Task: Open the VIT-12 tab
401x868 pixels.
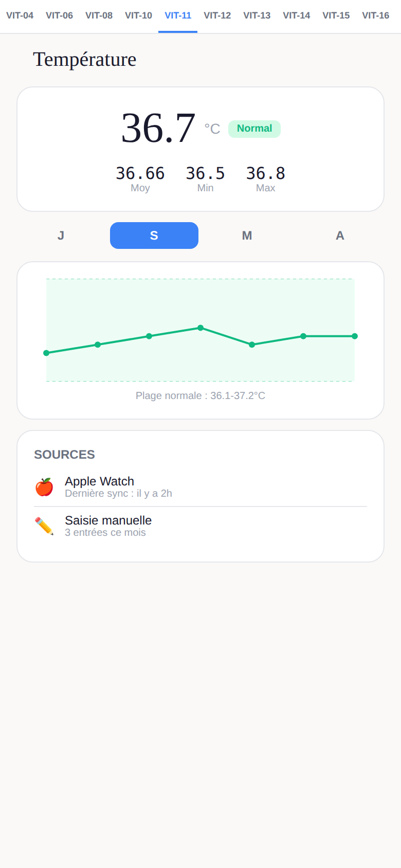Action: (217, 16)
